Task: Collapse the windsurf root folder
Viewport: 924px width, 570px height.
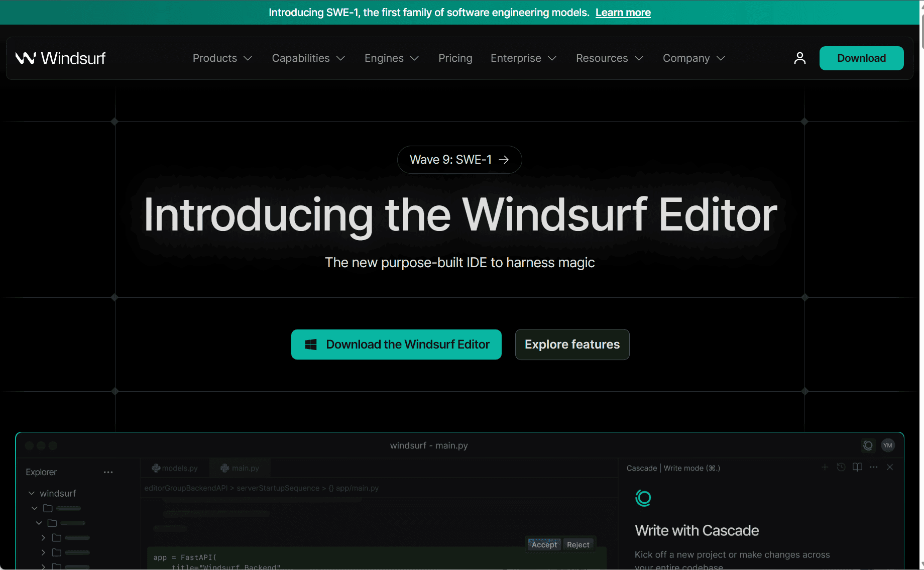Action: pos(32,493)
